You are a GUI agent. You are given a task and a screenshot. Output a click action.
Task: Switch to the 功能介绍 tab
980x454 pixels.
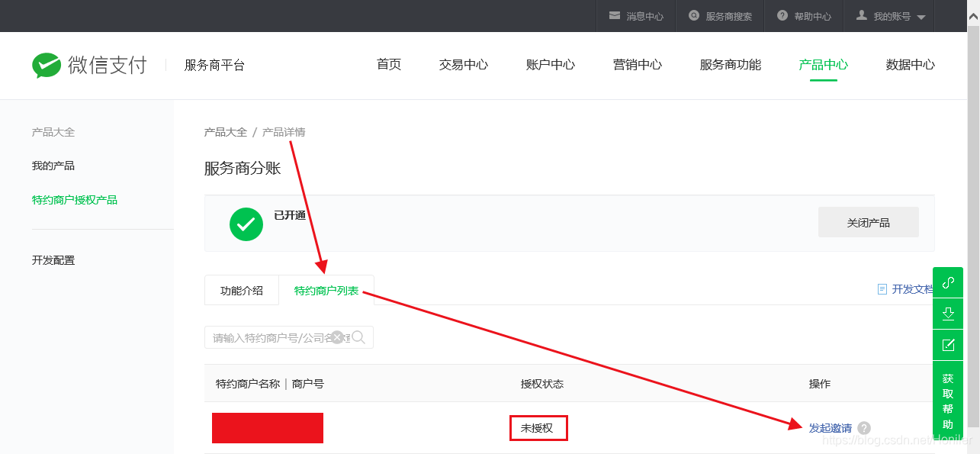[x=241, y=290]
